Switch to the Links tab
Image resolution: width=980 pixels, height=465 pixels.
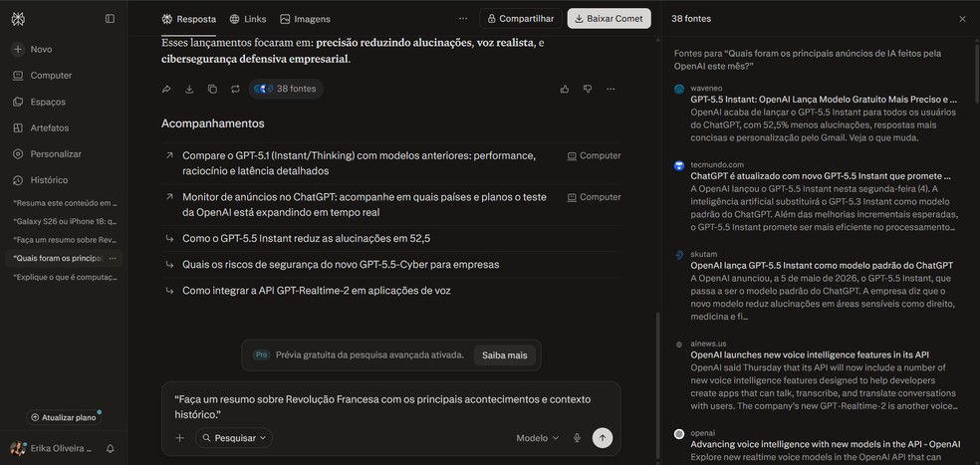click(248, 19)
